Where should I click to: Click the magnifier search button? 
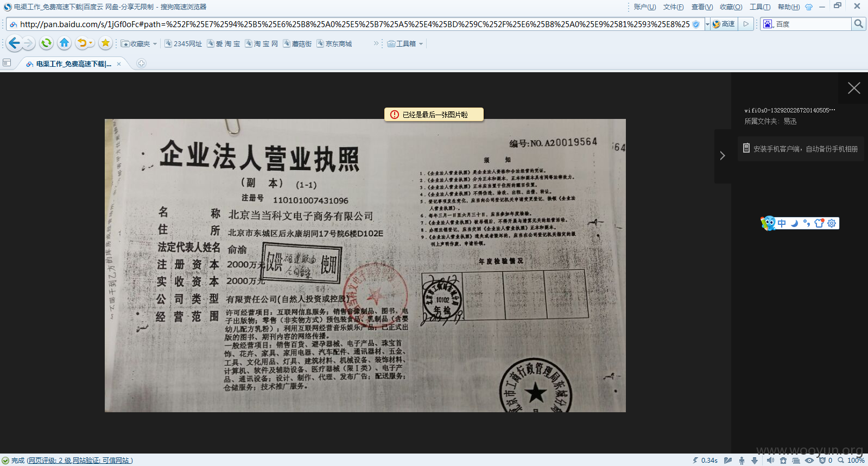(858, 24)
